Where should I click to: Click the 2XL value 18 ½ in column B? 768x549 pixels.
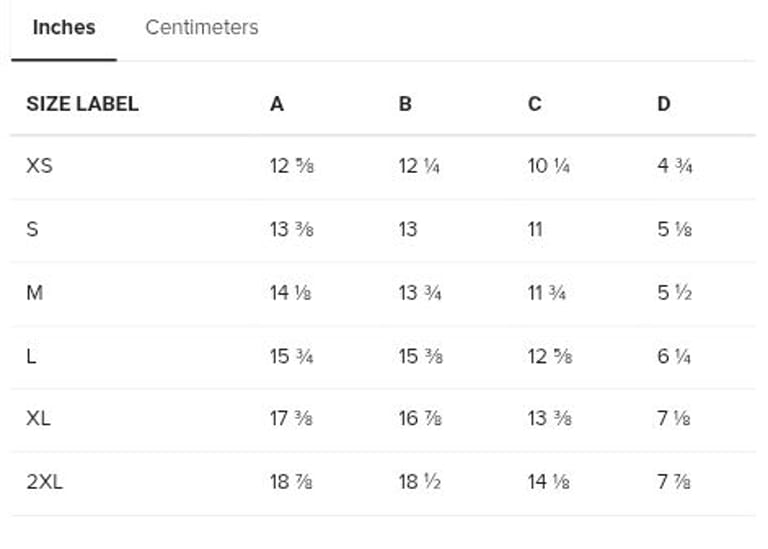click(420, 482)
